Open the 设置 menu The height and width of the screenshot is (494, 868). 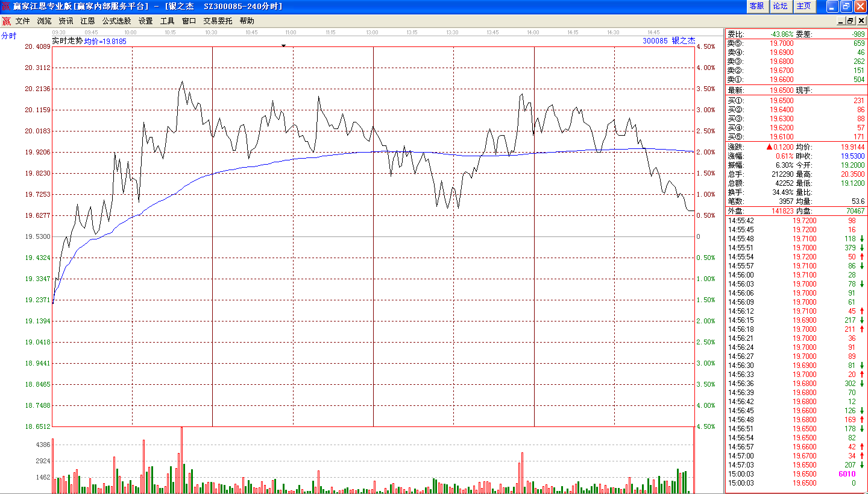145,21
